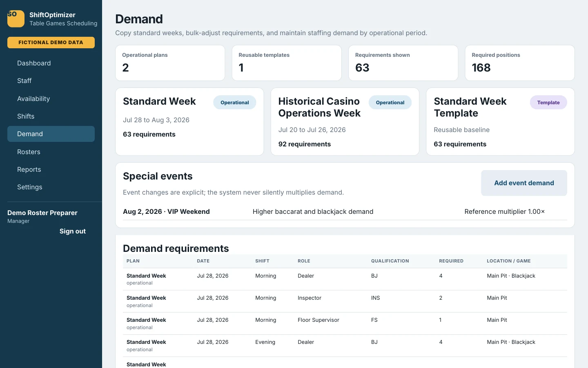Click the LOCATION / GAME column header
The width and height of the screenshot is (588, 368).
509,261
